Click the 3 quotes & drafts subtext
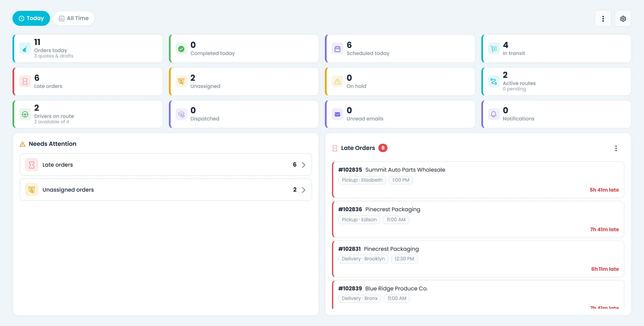Image resolution: width=644 pixels, height=326 pixels. pos(54,56)
